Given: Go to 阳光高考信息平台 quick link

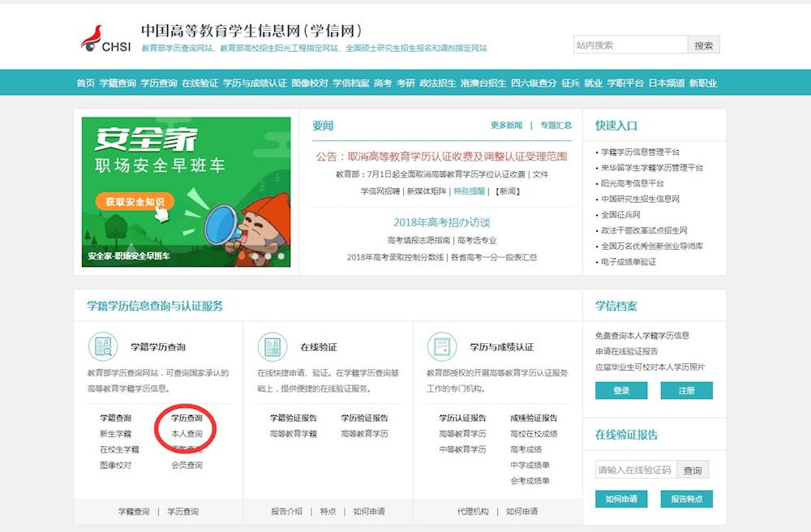Looking at the screenshot, I should click(x=632, y=183).
